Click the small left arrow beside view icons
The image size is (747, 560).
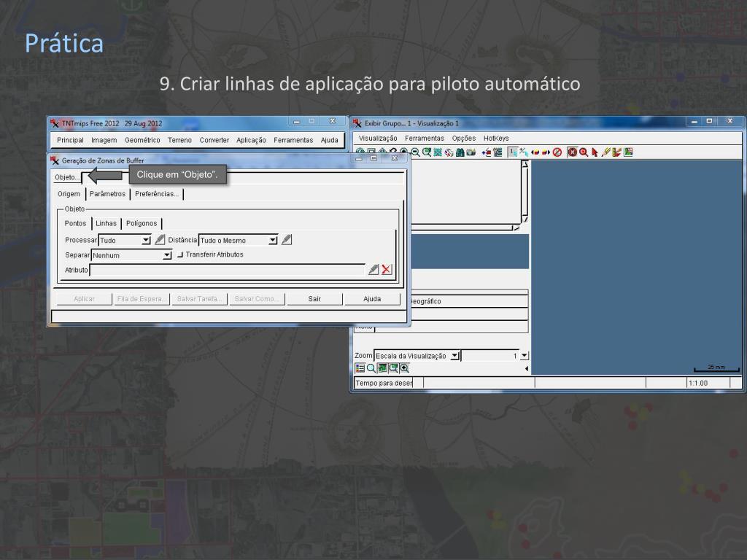point(527,368)
